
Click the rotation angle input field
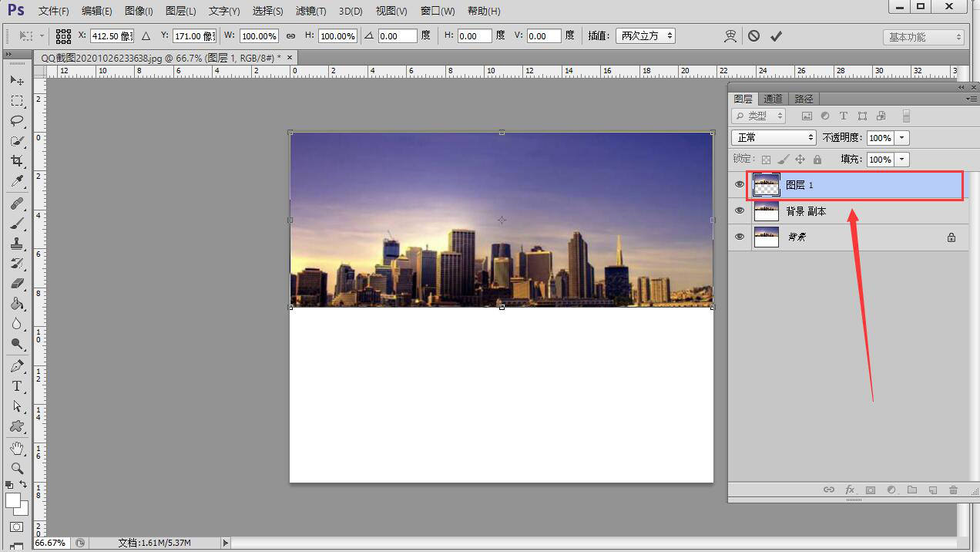[x=398, y=36]
